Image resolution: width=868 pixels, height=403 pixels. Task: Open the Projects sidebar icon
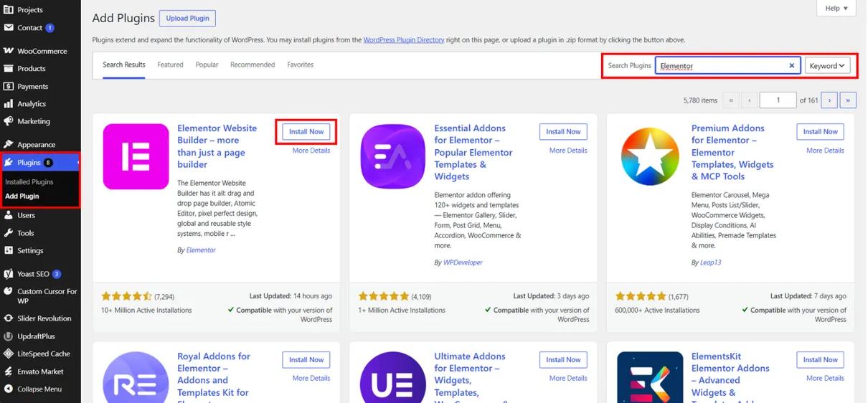click(x=9, y=10)
